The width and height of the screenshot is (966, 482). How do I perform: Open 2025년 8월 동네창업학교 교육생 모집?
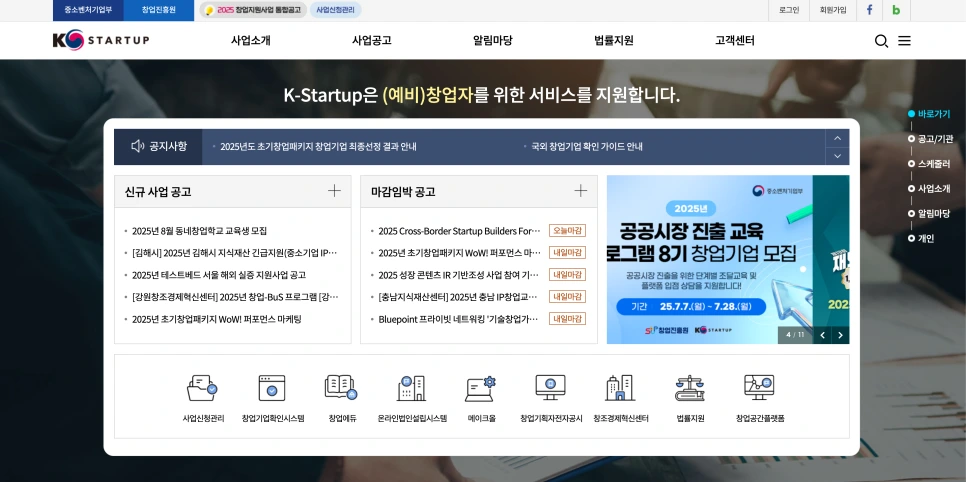tap(200, 231)
